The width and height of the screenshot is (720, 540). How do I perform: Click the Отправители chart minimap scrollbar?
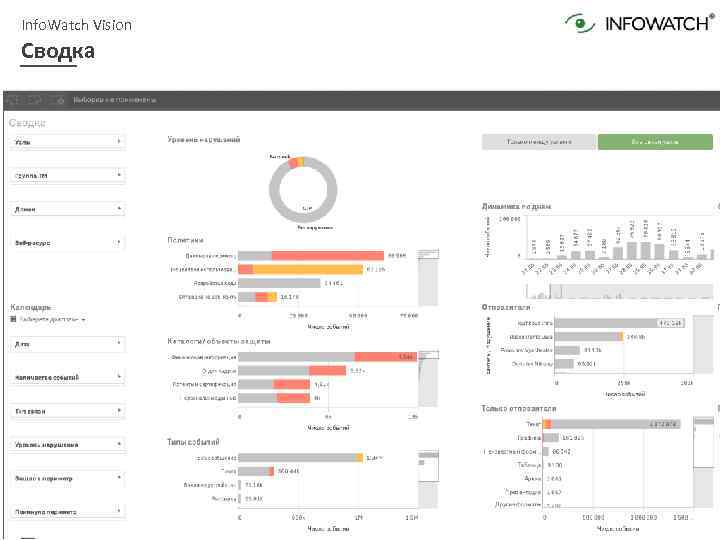[x=703, y=344]
